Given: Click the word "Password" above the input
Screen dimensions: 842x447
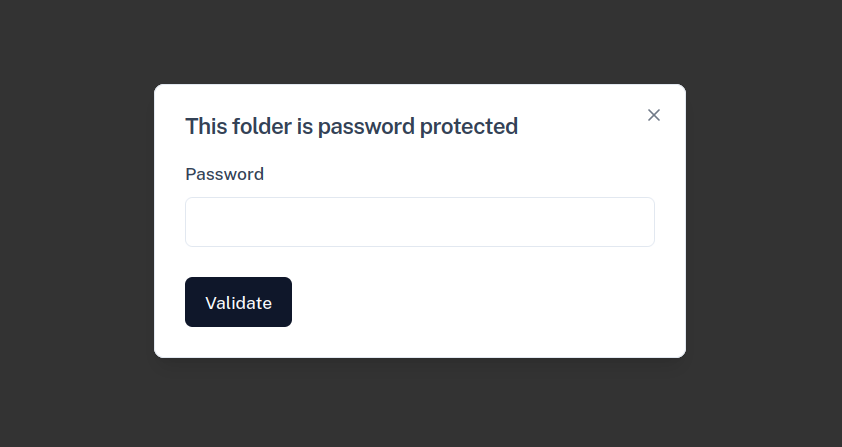Looking at the screenshot, I should pos(225,174).
